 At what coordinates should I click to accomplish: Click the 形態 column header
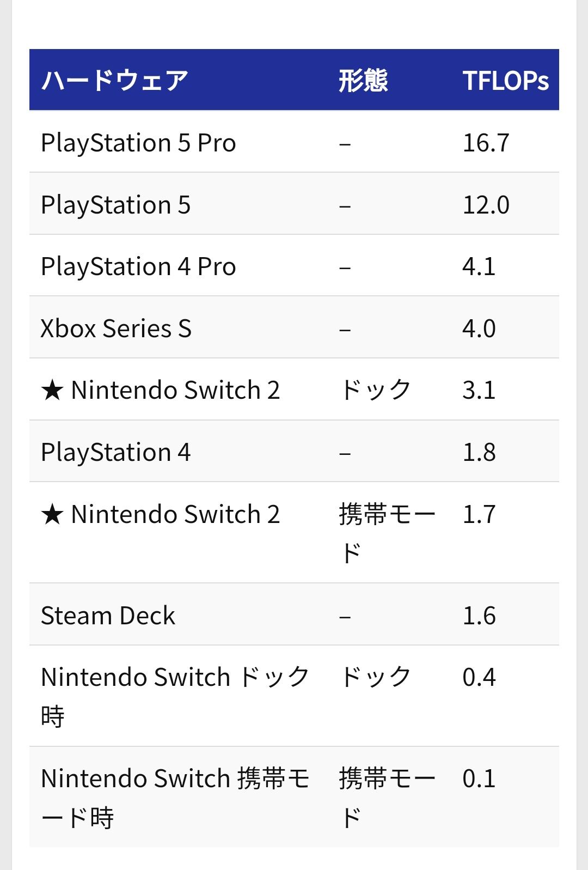pyautogui.click(x=363, y=81)
